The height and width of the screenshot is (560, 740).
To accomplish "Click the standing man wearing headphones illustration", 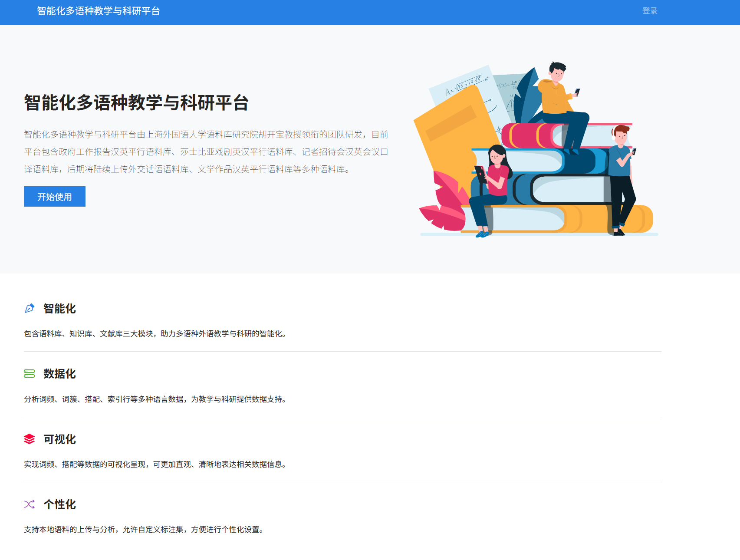I will [621, 174].
